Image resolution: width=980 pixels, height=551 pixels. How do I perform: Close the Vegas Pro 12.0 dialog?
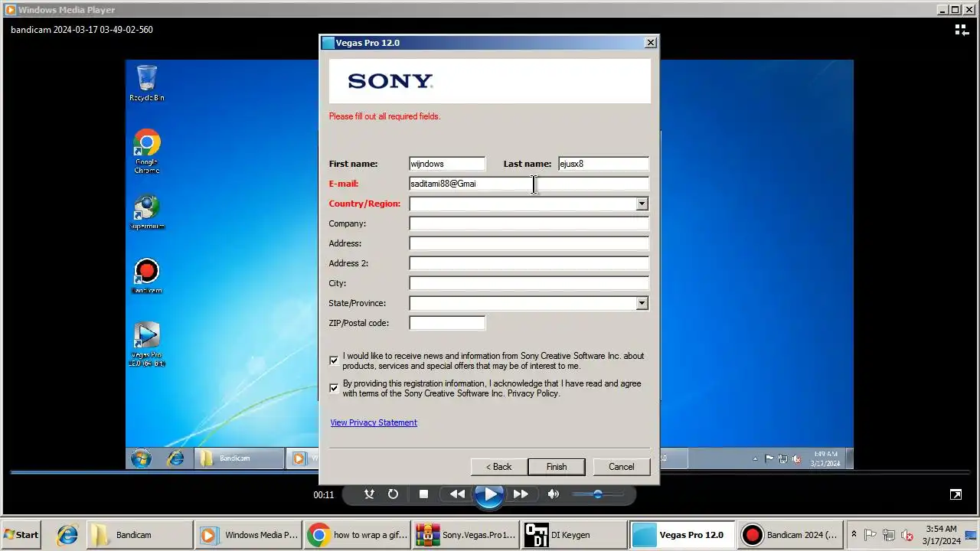650,43
